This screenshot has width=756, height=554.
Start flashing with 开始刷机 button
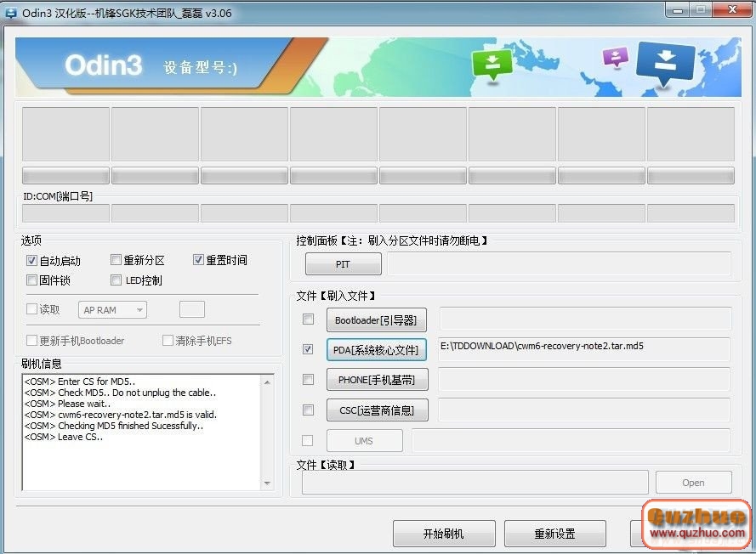coord(444,534)
